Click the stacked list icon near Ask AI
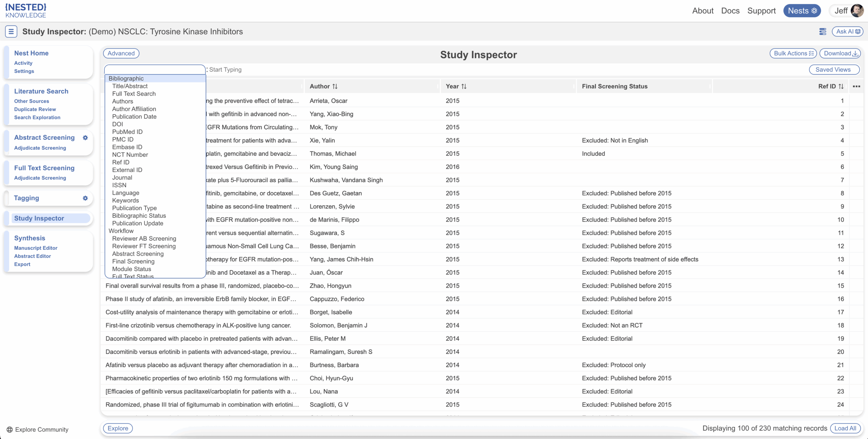 tap(823, 32)
